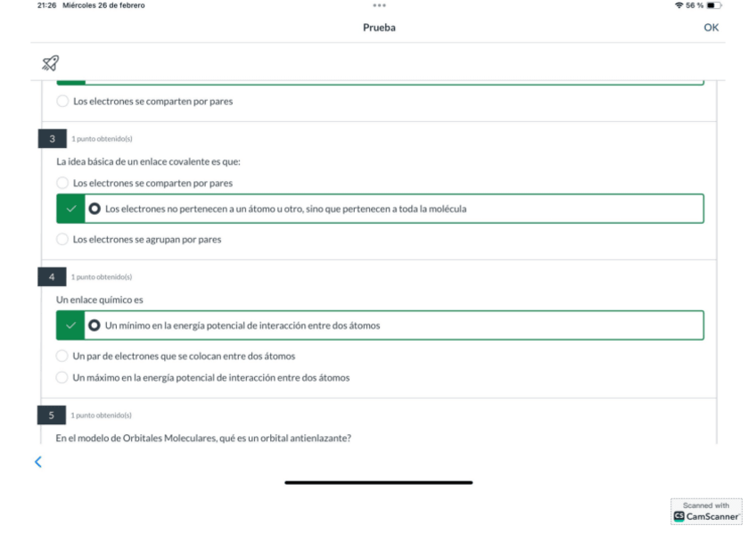The height and width of the screenshot is (534, 756).
Task: Tap the question 5 number badge
Action: tap(52, 415)
